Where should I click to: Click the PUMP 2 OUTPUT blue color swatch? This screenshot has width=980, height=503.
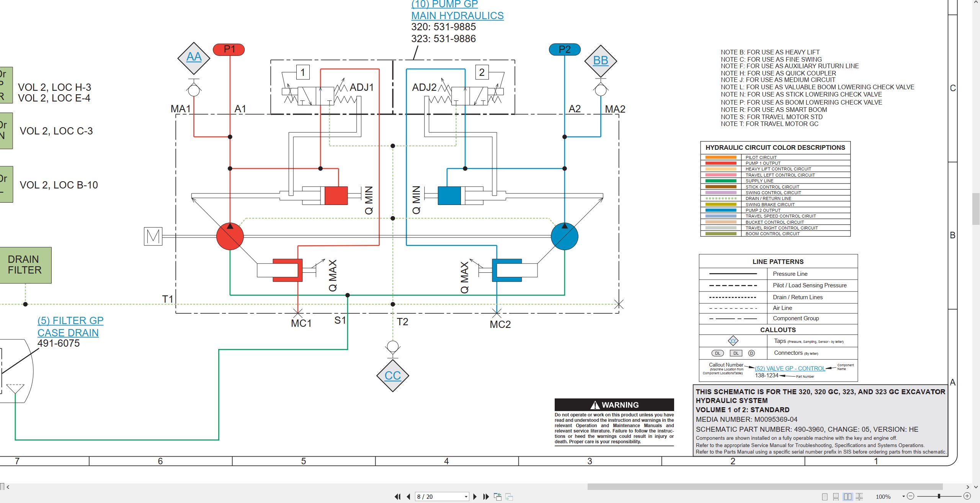point(721,210)
